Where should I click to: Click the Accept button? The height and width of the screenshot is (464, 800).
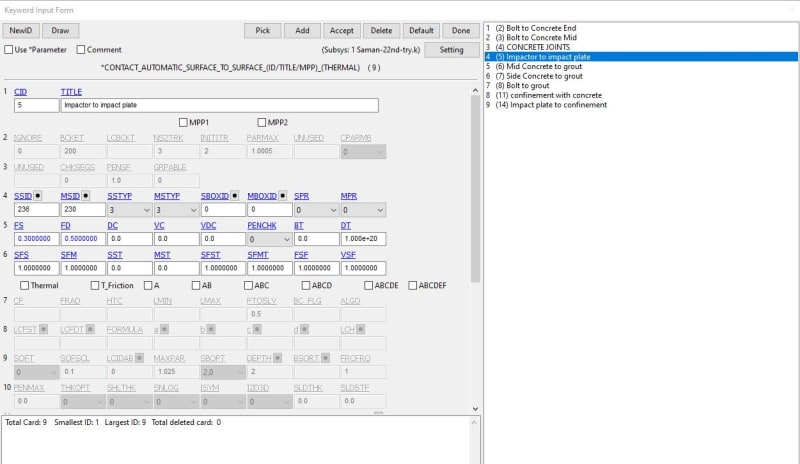(342, 31)
